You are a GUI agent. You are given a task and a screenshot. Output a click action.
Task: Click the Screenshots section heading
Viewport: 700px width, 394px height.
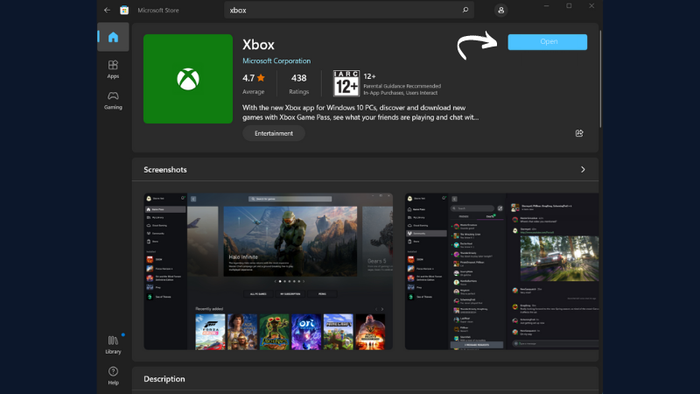pyautogui.click(x=165, y=170)
